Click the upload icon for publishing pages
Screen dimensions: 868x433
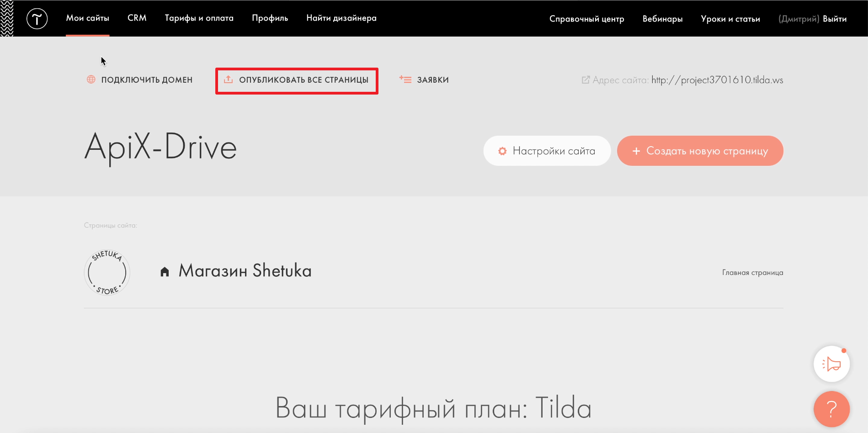[x=228, y=79]
